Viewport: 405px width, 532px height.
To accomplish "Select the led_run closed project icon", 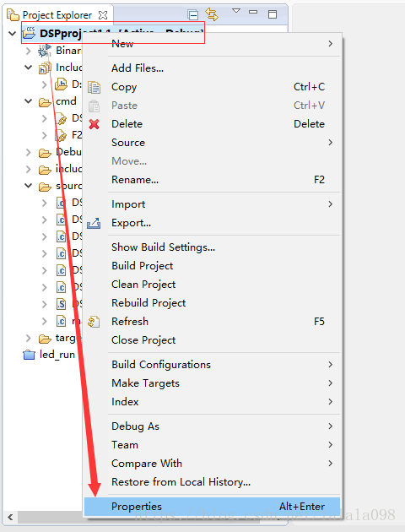I will tap(30, 355).
